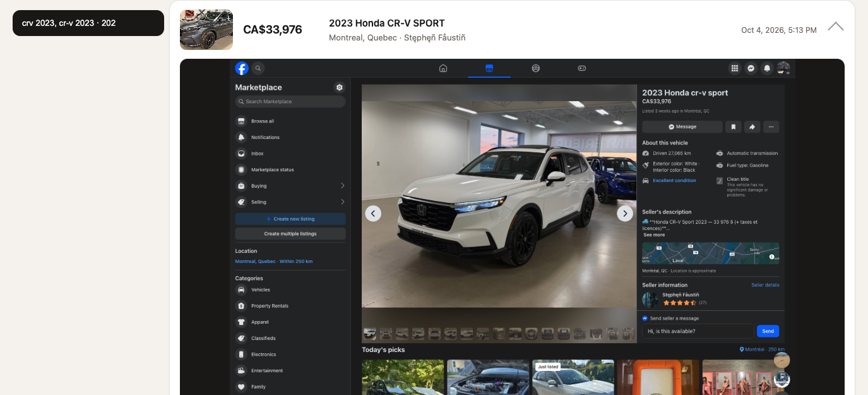Viewport: 868px width, 395px height.
Task: Show the next vehicle photo
Action: (625, 214)
